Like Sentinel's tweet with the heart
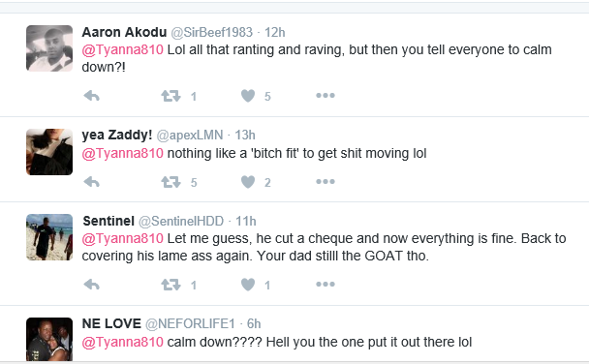This screenshot has height=364, width=589. [248, 285]
